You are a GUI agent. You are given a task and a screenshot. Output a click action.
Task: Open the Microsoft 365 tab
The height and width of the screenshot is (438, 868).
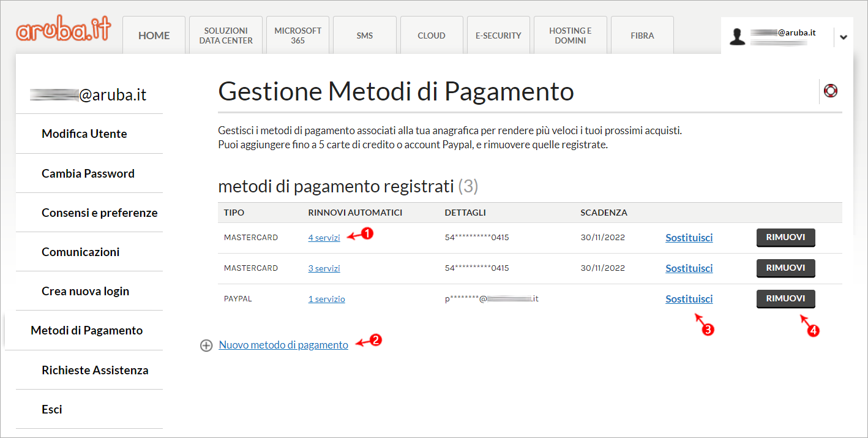pos(298,36)
